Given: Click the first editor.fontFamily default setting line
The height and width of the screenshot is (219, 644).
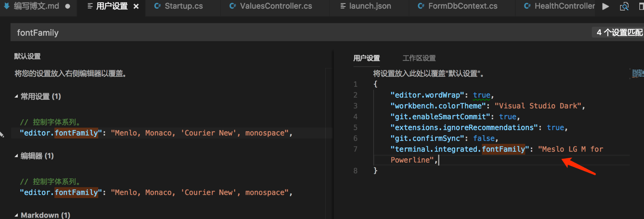Looking at the screenshot, I should (x=155, y=133).
